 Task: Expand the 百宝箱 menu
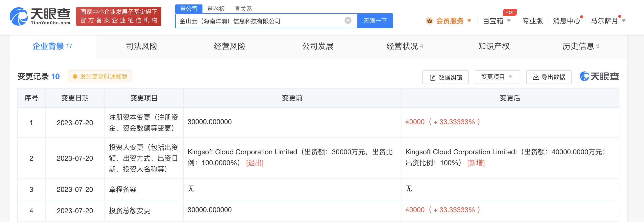click(496, 21)
